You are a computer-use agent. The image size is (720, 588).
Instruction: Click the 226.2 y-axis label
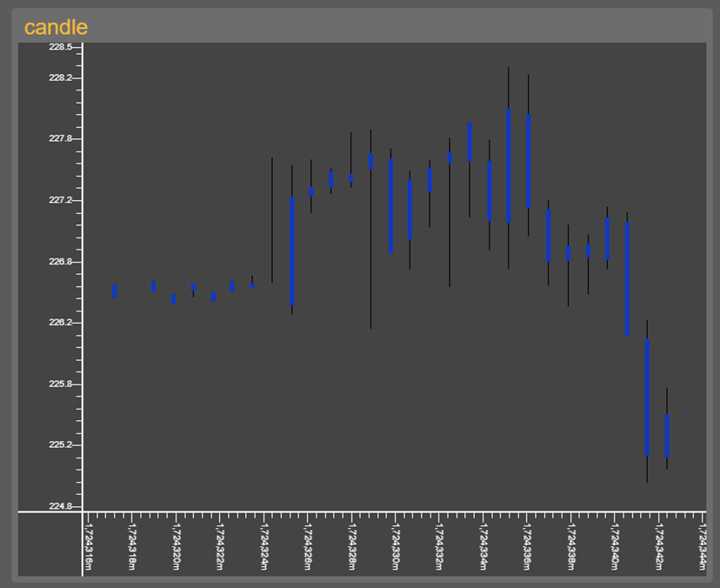[x=61, y=323]
